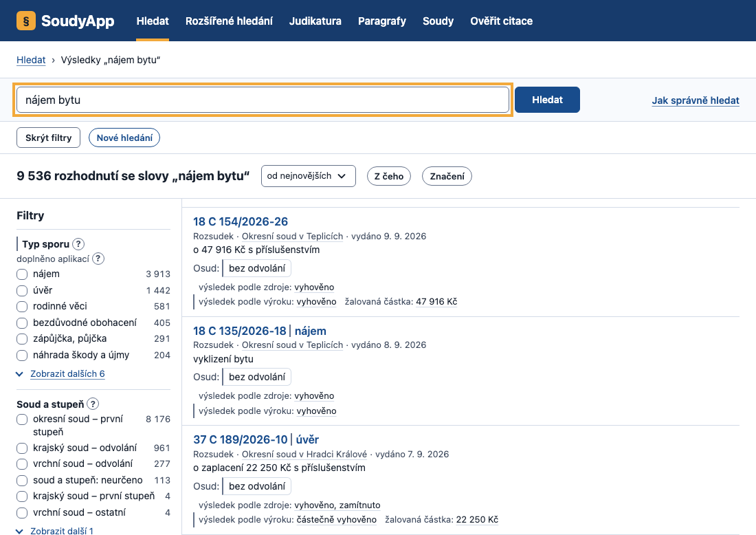This screenshot has width=756, height=535.
Task: Check the soud a stupeň: neurčeno box
Action: 22,481
